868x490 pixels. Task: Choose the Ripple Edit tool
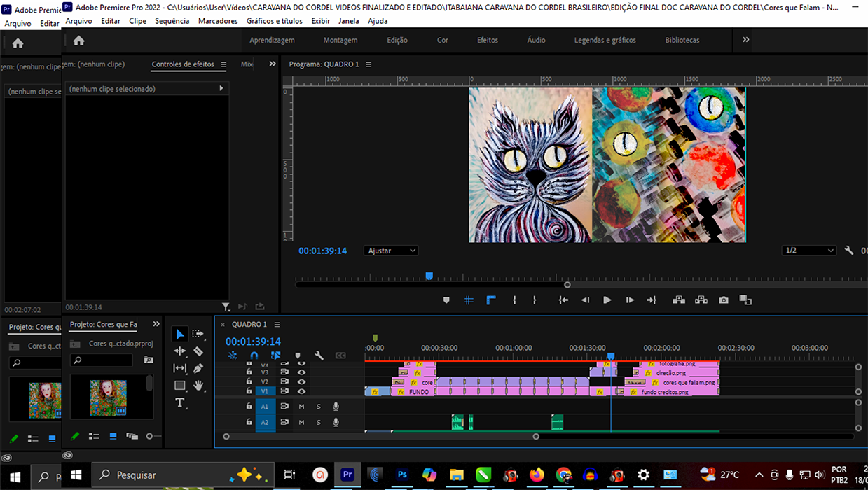(180, 351)
